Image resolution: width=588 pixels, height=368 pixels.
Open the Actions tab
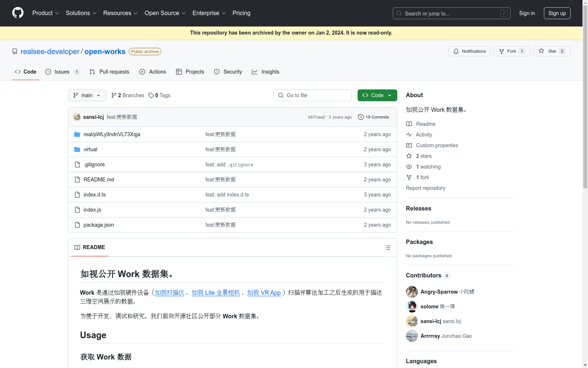(x=153, y=72)
